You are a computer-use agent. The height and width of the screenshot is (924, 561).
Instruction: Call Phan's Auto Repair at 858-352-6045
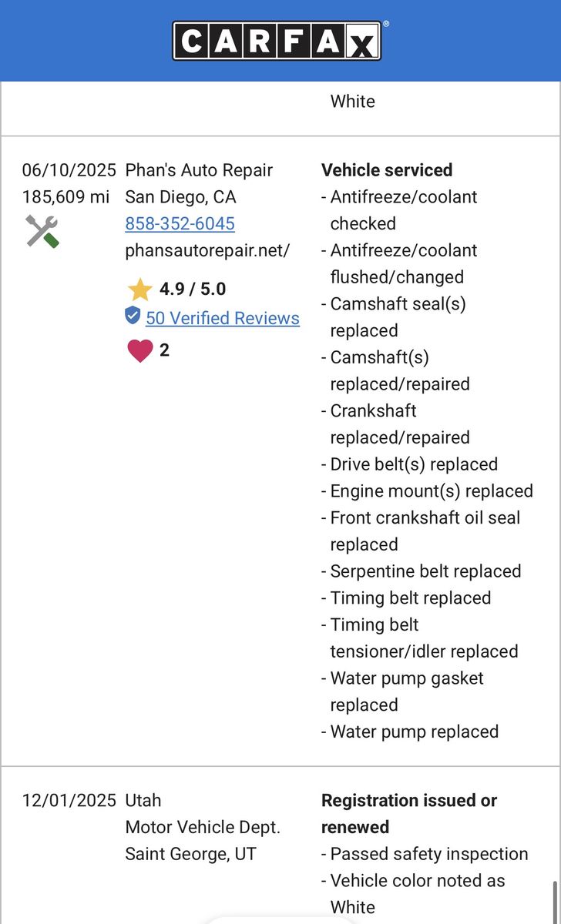click(x=180, y=223)
